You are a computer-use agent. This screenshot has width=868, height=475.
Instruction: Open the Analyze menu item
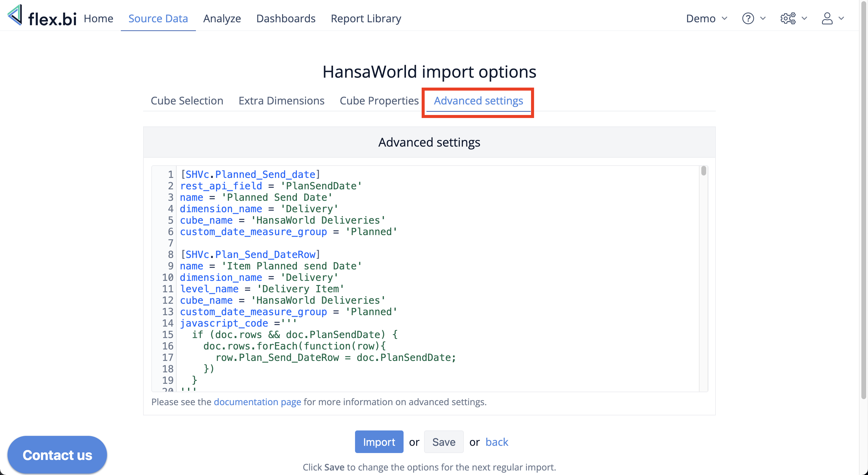click(222, 18)
